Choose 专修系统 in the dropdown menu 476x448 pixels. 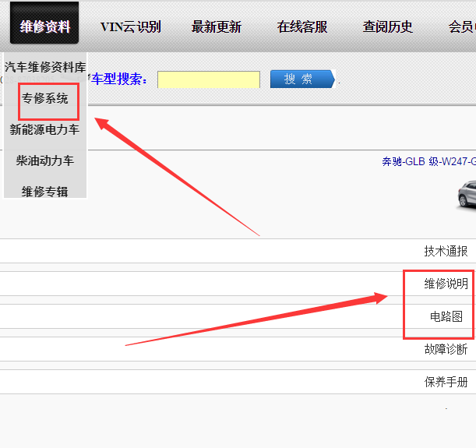(45, 99)
